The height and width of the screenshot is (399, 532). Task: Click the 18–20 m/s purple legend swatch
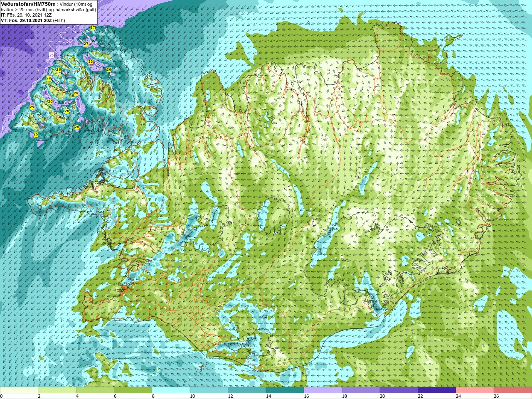pos(361,390)
